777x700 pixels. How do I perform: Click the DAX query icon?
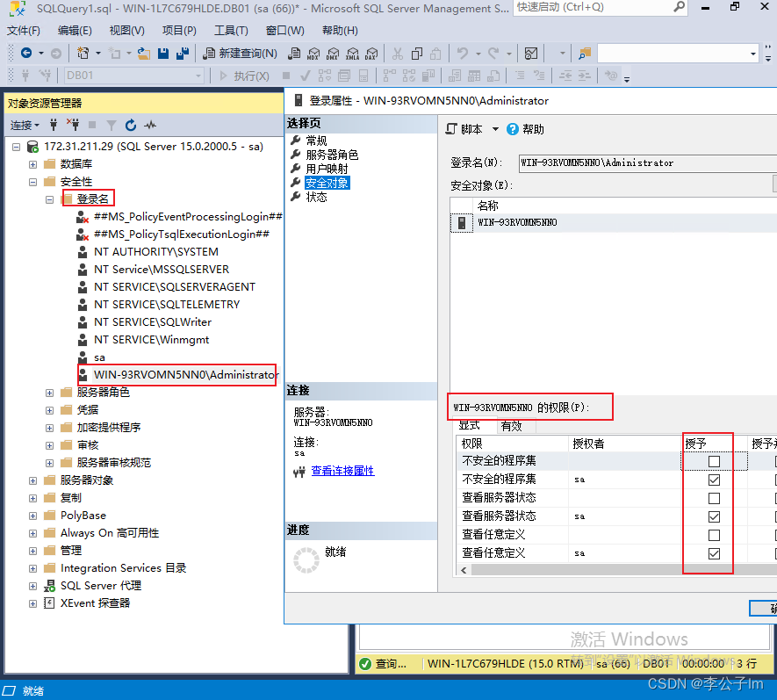[371, 53]
